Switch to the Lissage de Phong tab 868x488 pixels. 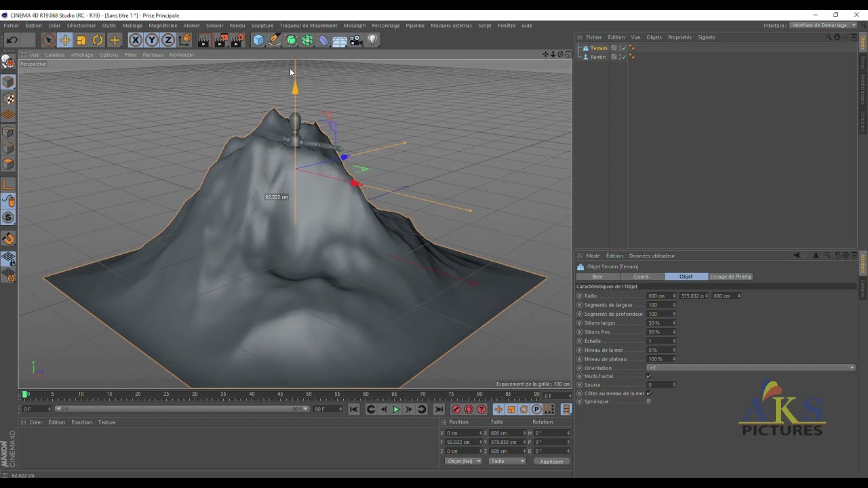[x=730, y=277]
